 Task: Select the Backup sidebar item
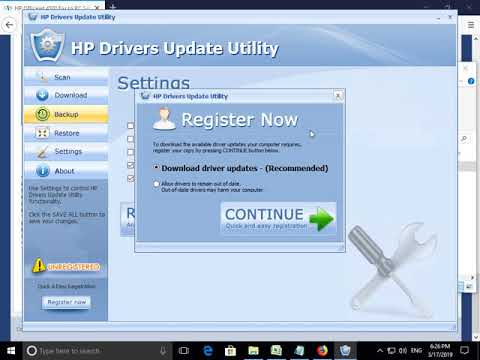[x=66, y=114]
